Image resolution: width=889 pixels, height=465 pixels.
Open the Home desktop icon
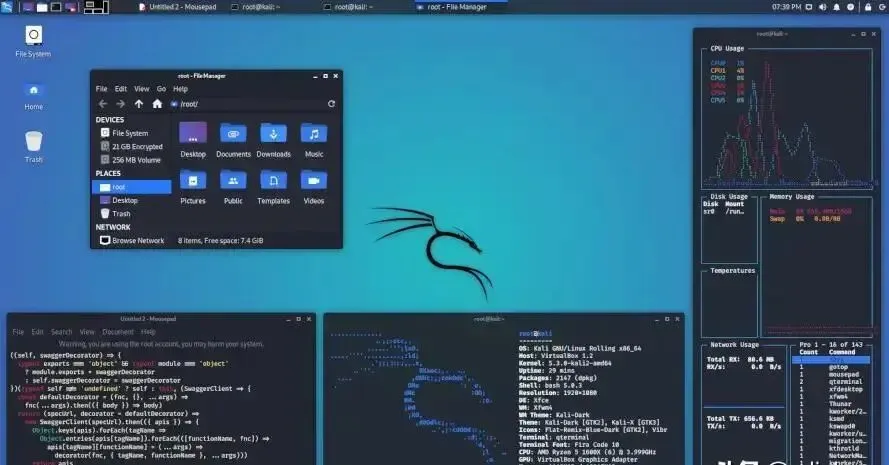[x=33, y=96]
